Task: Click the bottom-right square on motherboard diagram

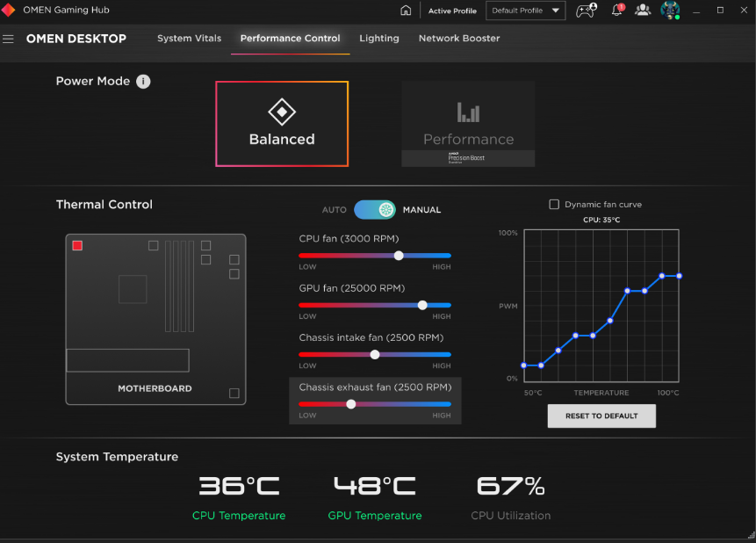Action: point(234,393)
